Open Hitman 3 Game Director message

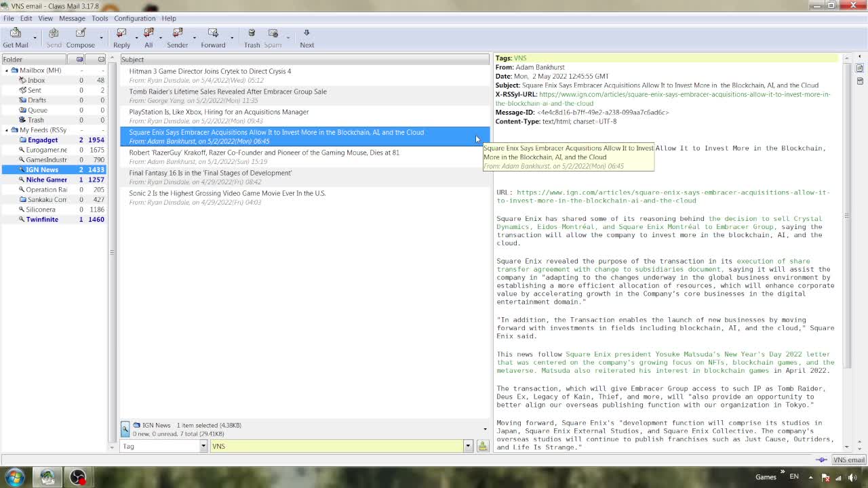304,75
